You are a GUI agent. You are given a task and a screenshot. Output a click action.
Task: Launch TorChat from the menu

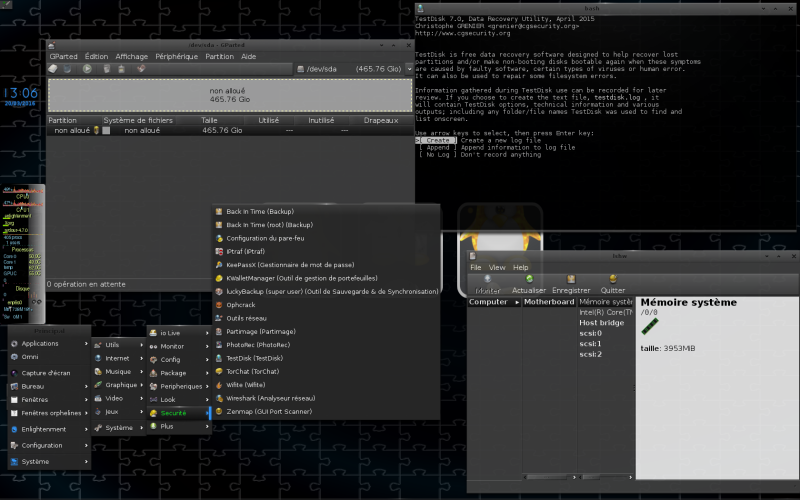point(254,371)
